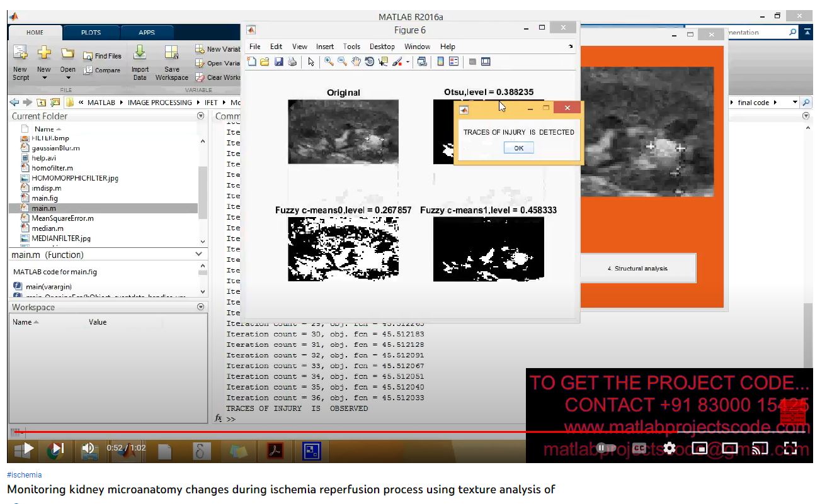Click the '4. Structural analysis' button
The image size is (815, 504).
click(x=637, y=268)
